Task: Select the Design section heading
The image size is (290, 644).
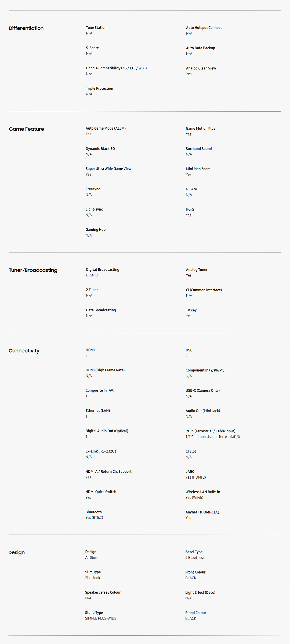Action: point(16,553)
